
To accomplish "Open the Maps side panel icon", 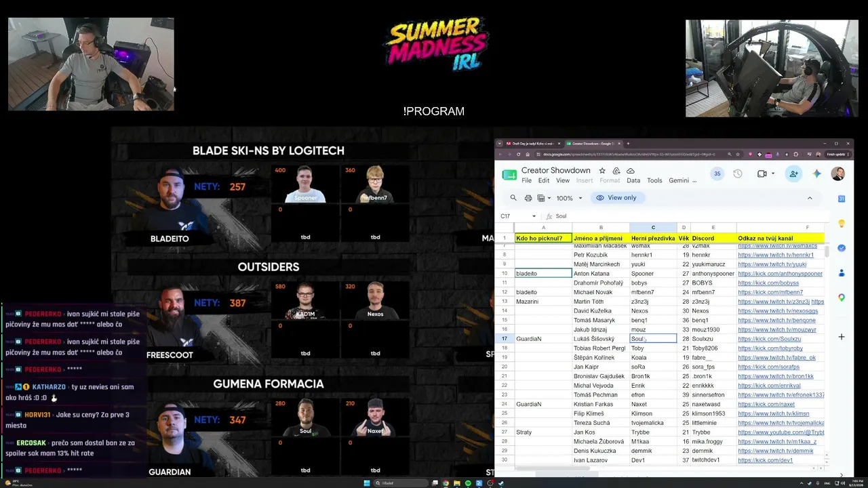I will click(842, 298).
